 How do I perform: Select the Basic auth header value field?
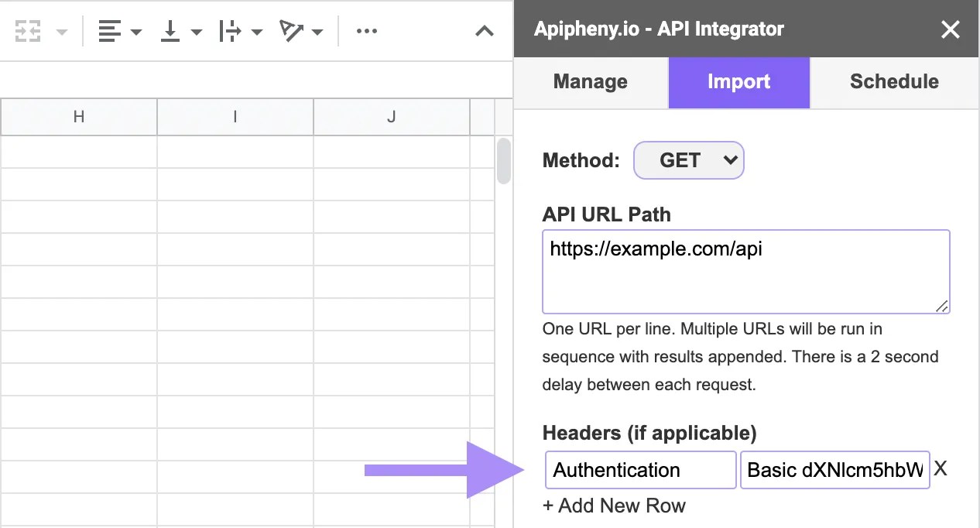[834, 469]
